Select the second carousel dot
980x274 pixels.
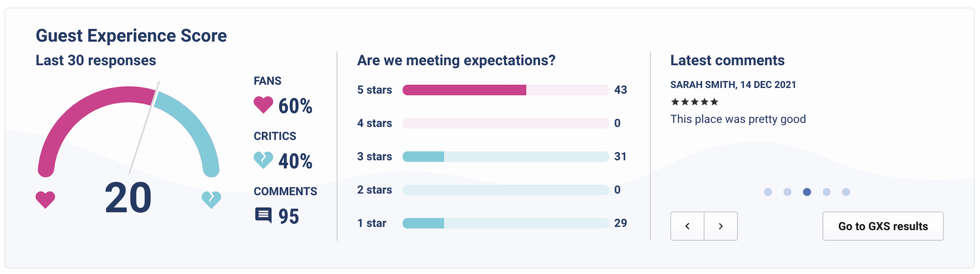pos(787,192)
